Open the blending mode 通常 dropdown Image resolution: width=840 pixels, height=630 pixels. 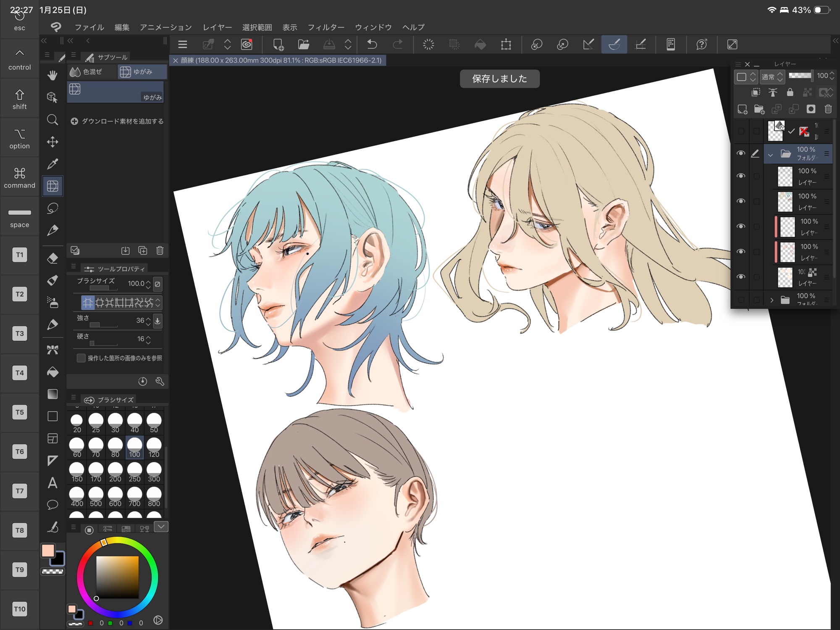772,77
